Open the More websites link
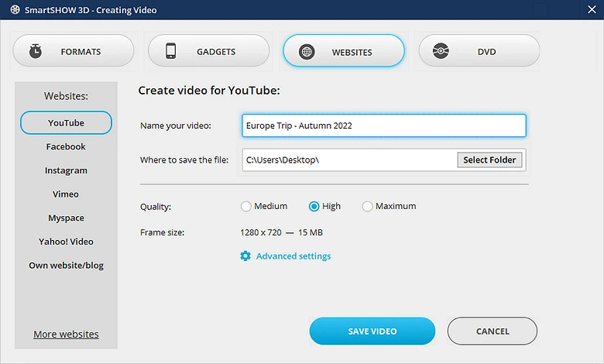The image size is (604, 364). click(x=66, y=334)
